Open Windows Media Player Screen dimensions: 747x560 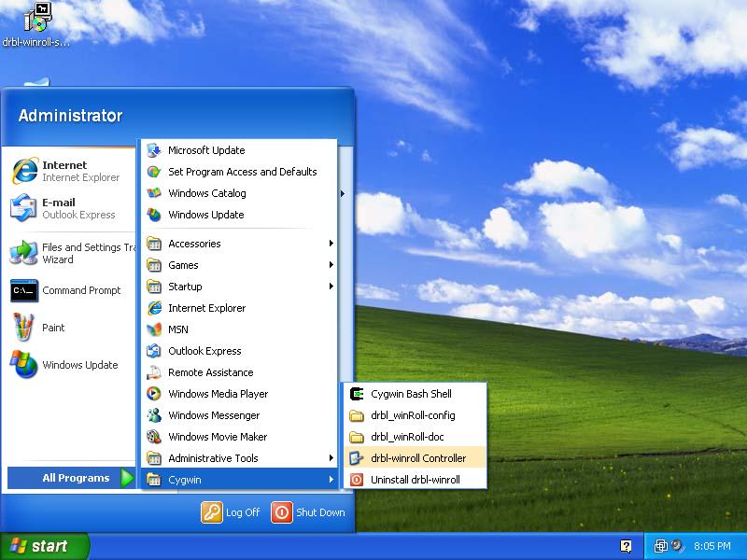tap(218, 394)
